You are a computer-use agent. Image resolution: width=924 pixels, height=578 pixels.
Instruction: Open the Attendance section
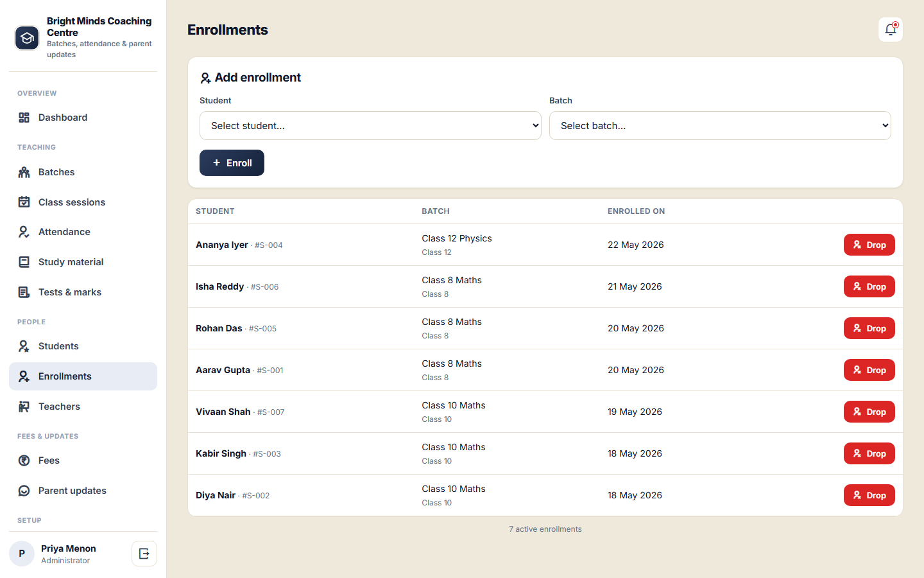coord(83,232)
